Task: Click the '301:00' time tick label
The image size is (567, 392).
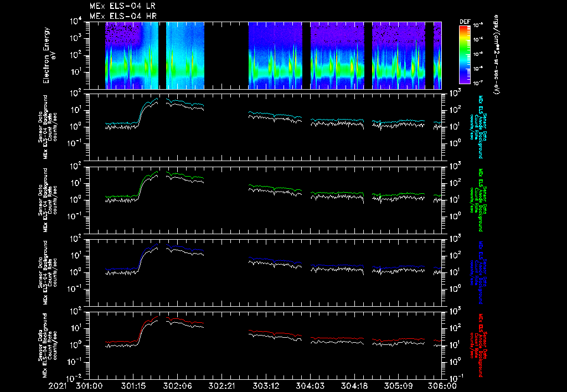Action: click(89, 386)
